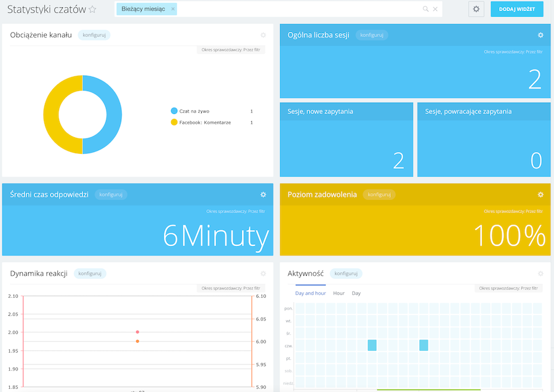Open the gear menu of Obciążenie kanału widget

(263, 35)
